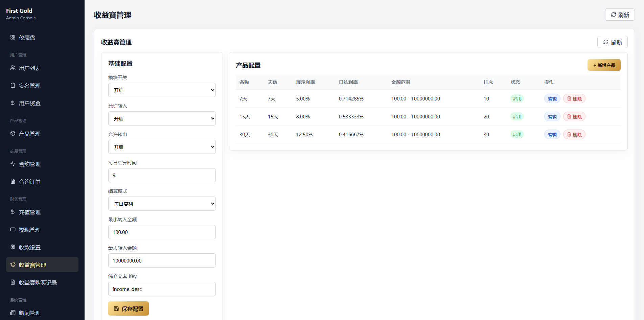Click the refresh icon in the page header button
The width and height of the screenshot is (644, 320).
click(x=614, y=15)
